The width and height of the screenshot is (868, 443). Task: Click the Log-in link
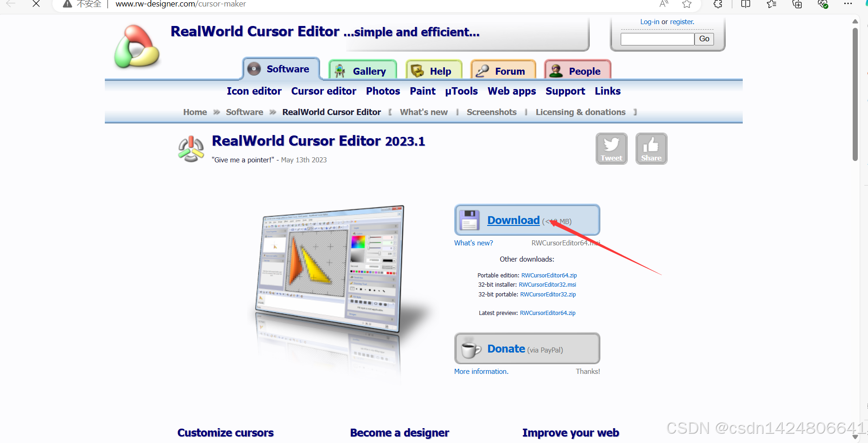tap(649, 22)
